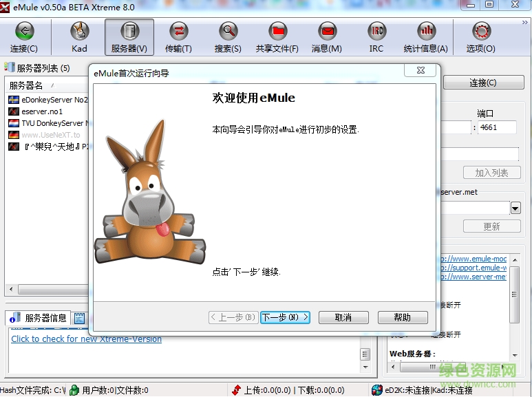Select eDonkeyServer No2 flag icon
Image resolution: width=532 pixels, height=397 pixels.
pyautogui.click(x=14, y=100)
